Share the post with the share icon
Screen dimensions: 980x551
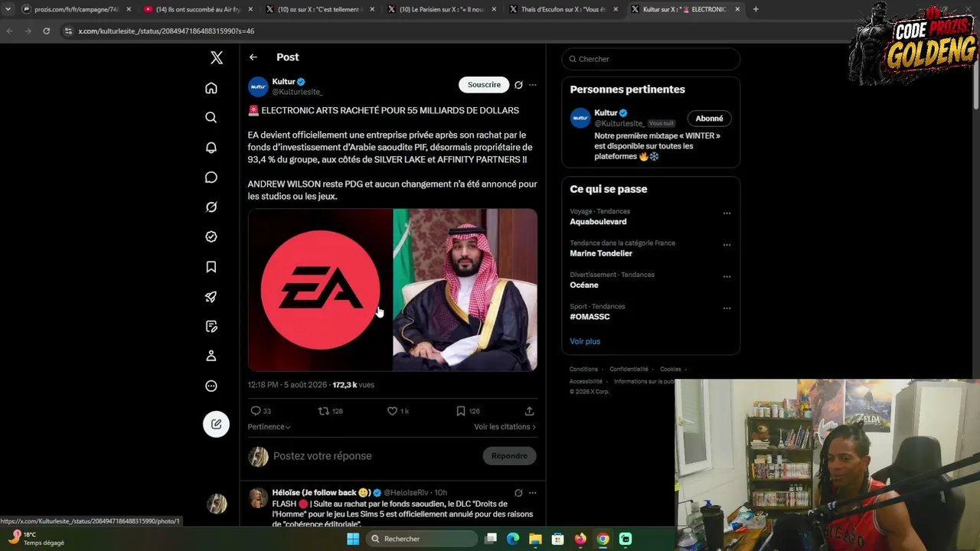pos(529,411)
